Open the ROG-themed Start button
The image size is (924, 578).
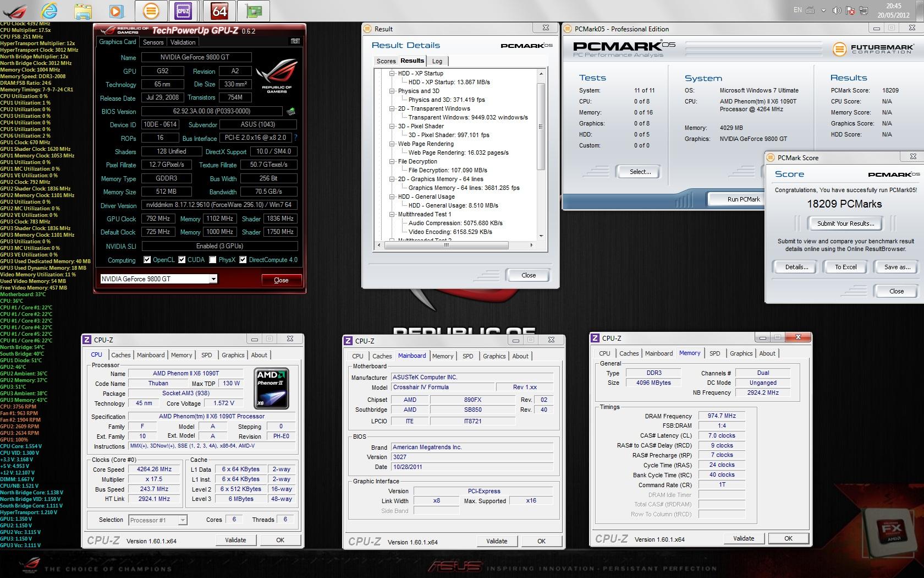[15, 10]
